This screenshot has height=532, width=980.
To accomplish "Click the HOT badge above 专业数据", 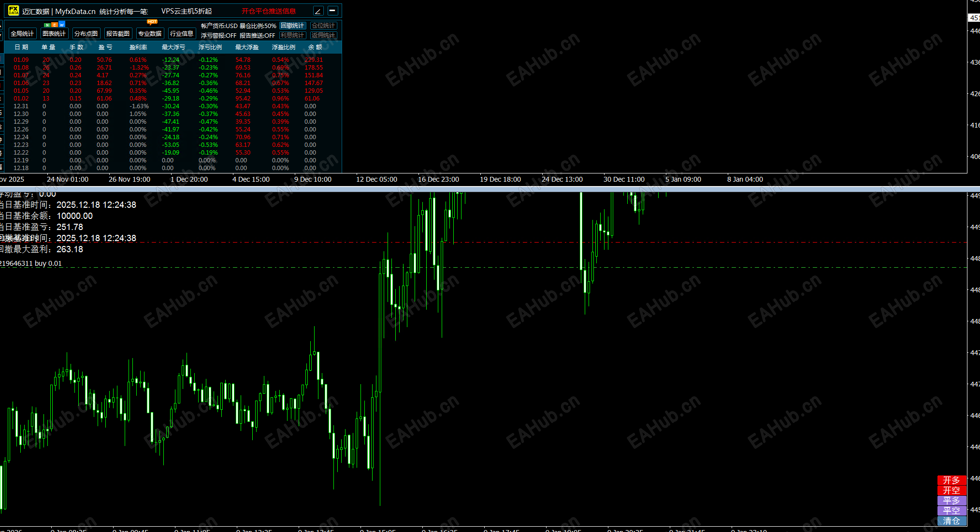I will 152,22.
